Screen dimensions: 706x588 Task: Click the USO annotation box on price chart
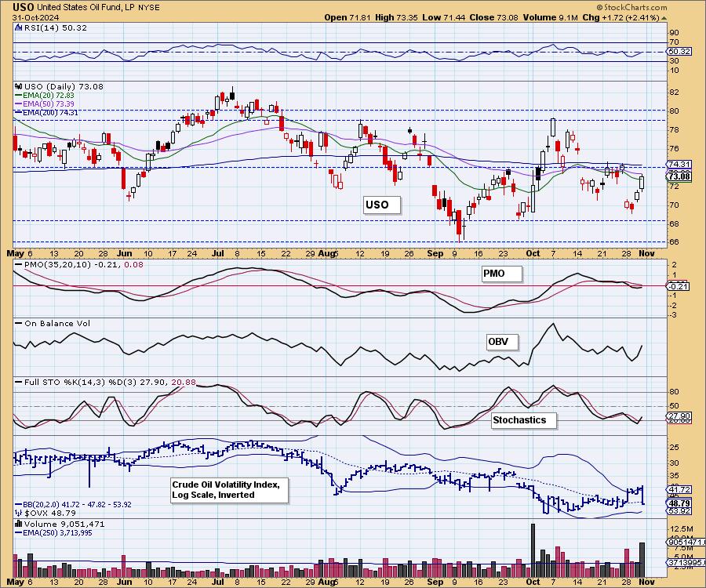pyautogui.click(x=382, y=205)
